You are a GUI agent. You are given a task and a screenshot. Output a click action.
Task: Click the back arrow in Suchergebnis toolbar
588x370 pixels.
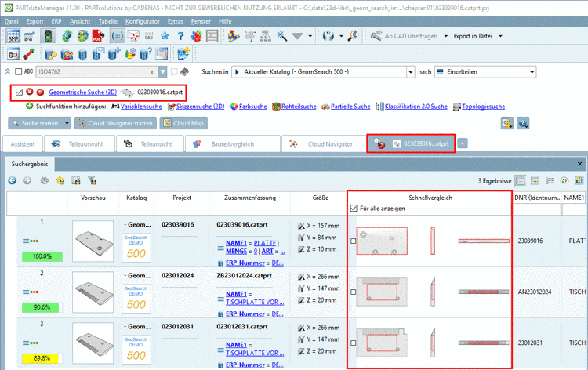13,180
